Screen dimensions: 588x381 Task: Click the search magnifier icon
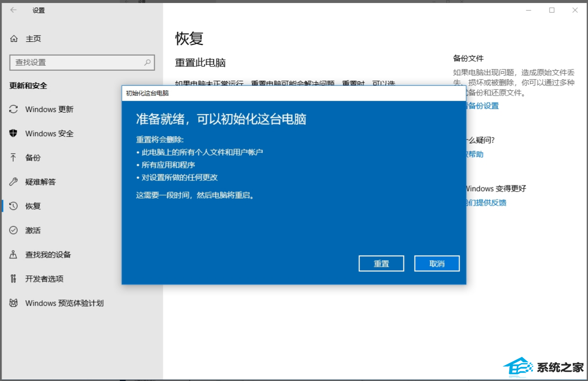tap(147, 62)
